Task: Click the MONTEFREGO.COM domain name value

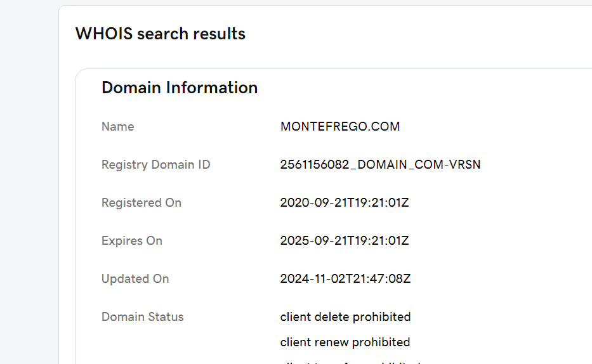Action: [340, 126]
